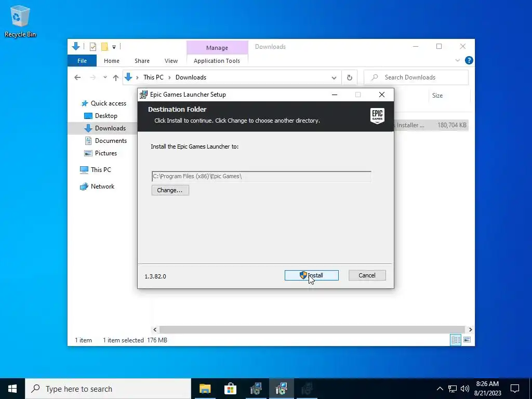
Task: Open Recycle Bin on desktop
Action: click(20, 21)
